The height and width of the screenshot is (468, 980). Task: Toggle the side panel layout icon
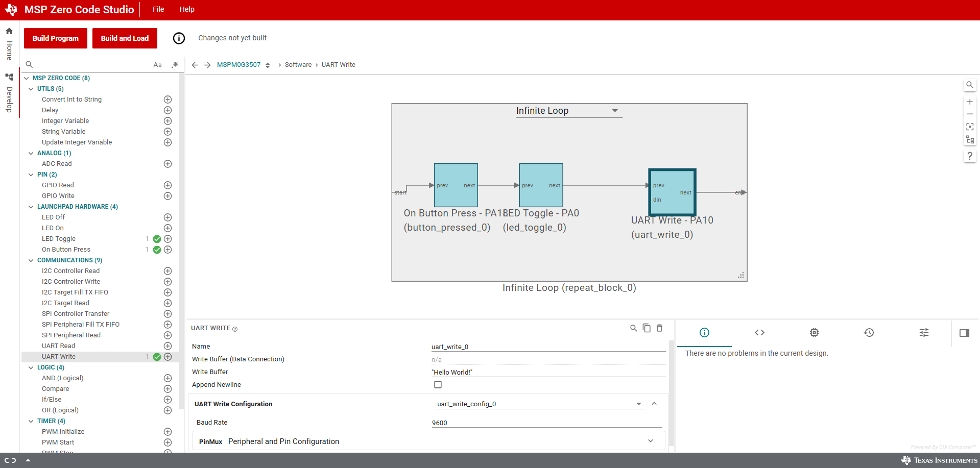(964, 333)
